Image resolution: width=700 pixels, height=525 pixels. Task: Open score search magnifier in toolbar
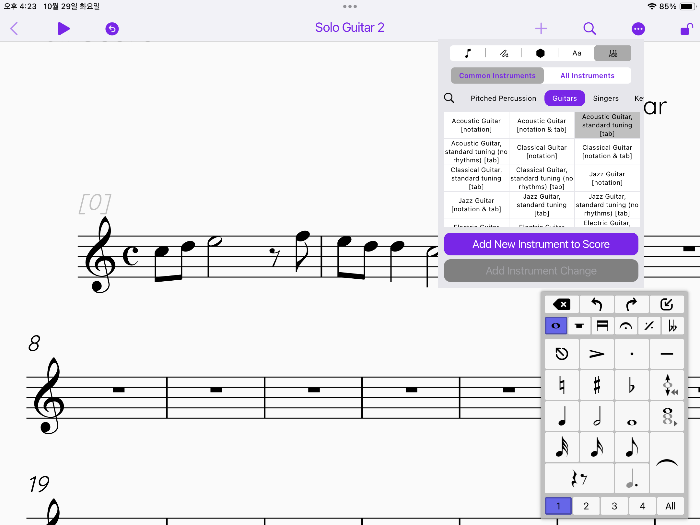click(590, 29)
